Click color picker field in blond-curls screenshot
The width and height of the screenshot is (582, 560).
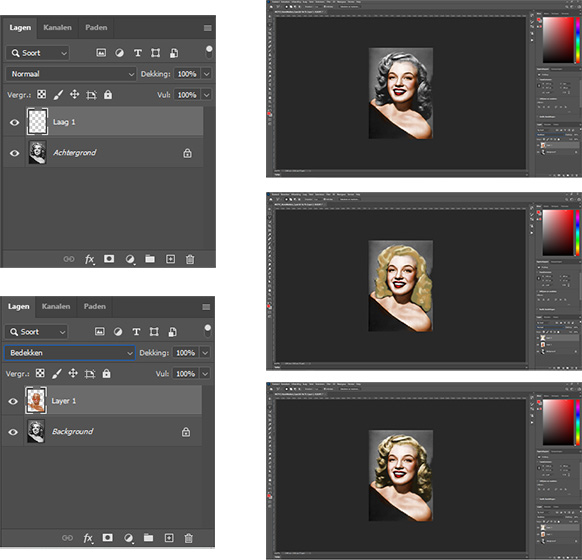point(558,422)
